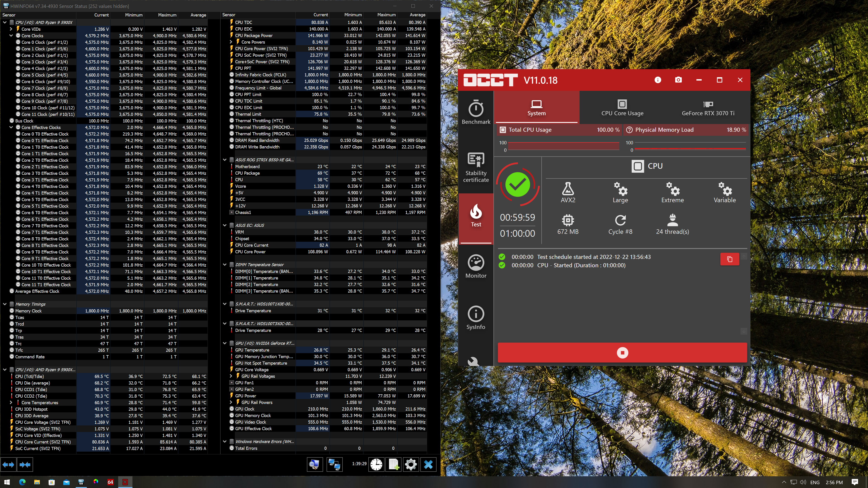Open HWiNFO sensor settings gear icon
This screenshot has width=868, height=488.
[x=411, y=465]
